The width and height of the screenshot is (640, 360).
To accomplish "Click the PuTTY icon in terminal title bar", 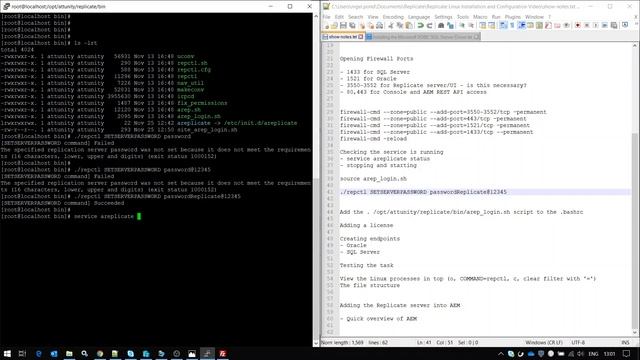I will pos(6,7).
